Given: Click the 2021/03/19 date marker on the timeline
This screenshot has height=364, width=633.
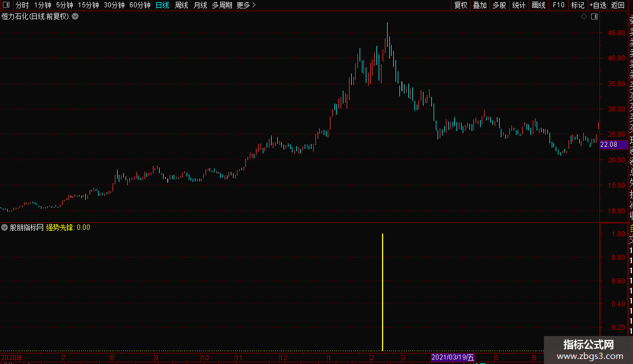Looking at the screenshot, I should [453, 357].
